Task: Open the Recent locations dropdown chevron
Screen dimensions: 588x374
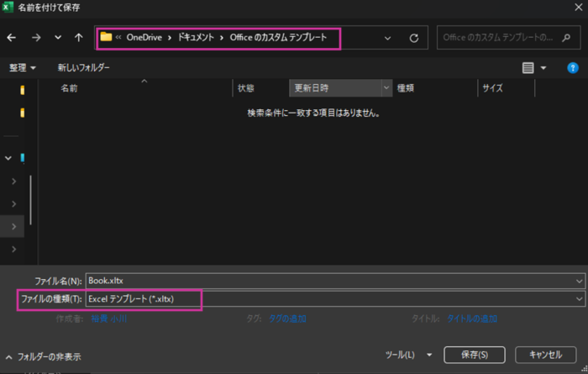Action: [x=57, y=38]
